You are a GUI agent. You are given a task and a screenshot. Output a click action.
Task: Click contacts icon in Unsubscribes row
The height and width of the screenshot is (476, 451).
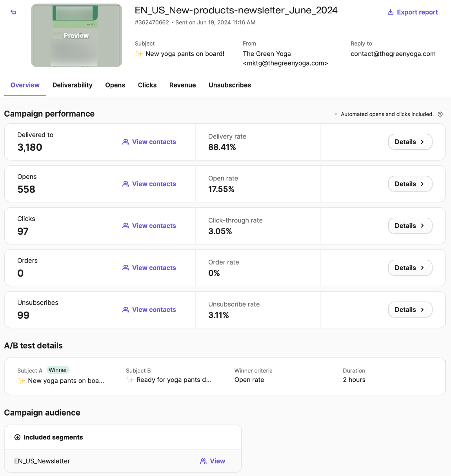(125, 310)
